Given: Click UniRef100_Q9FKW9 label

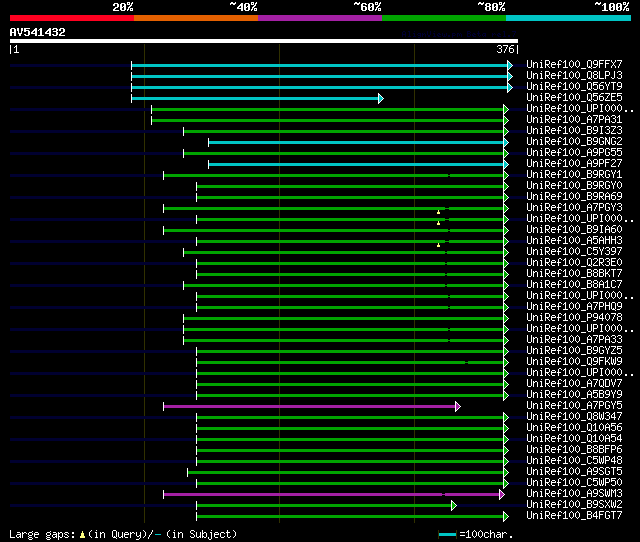Looking at the screenshot, I should (x=574, y=362).
